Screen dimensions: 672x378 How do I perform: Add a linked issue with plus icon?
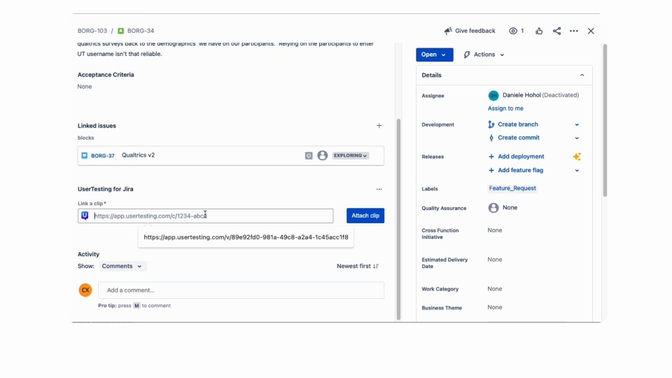tap(379, 126)
